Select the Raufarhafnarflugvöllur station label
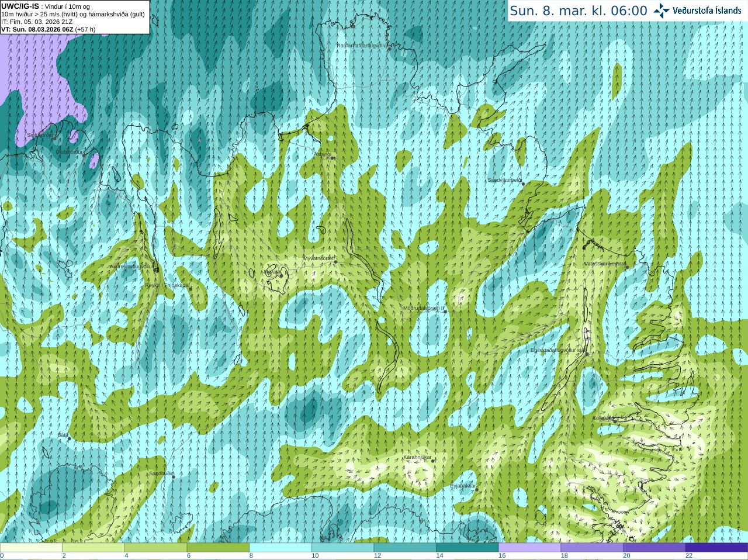This screenshot has width=748, height=560. (362, 45)
